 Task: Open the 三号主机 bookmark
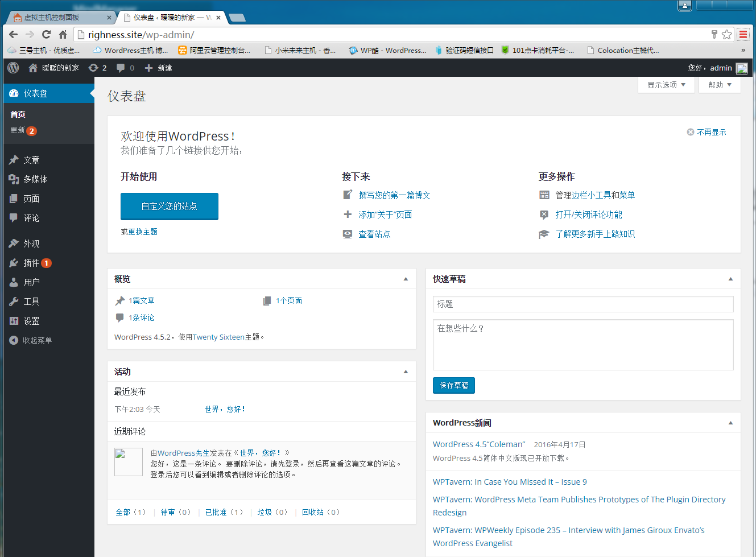coord(44,50)
